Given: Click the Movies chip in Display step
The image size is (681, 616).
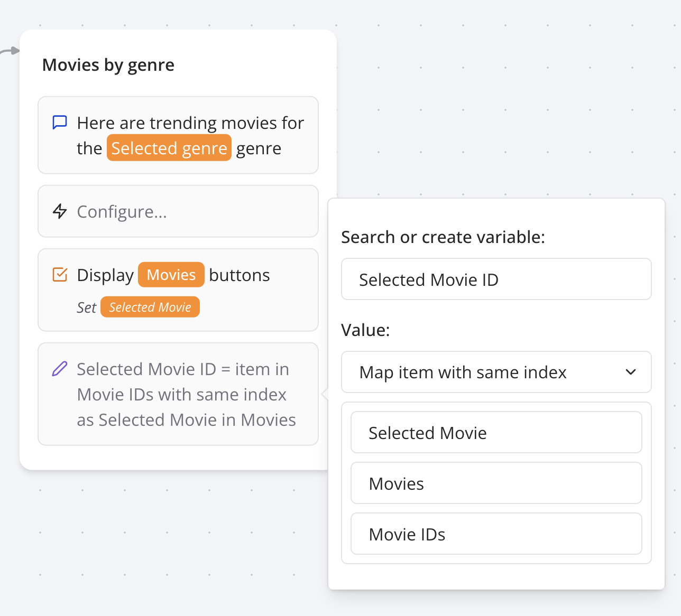Looking at the screenshot, I should coord(171,274).
